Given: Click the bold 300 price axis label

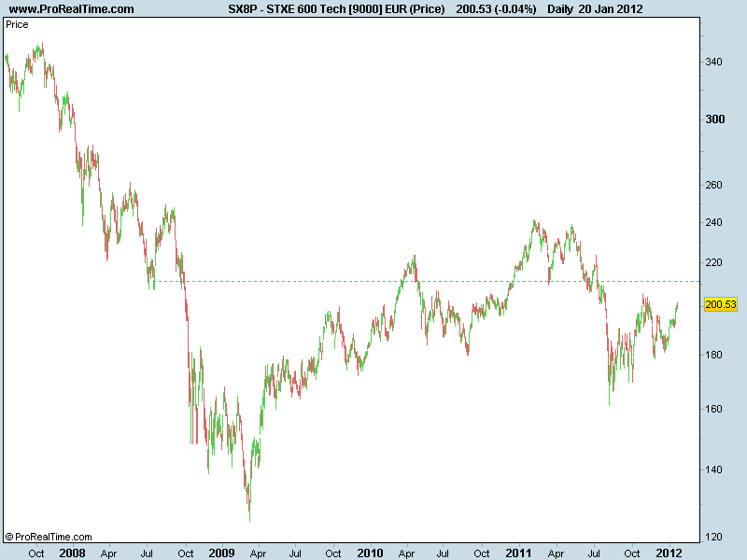Looking at the screenshot, I should (715, 119).
